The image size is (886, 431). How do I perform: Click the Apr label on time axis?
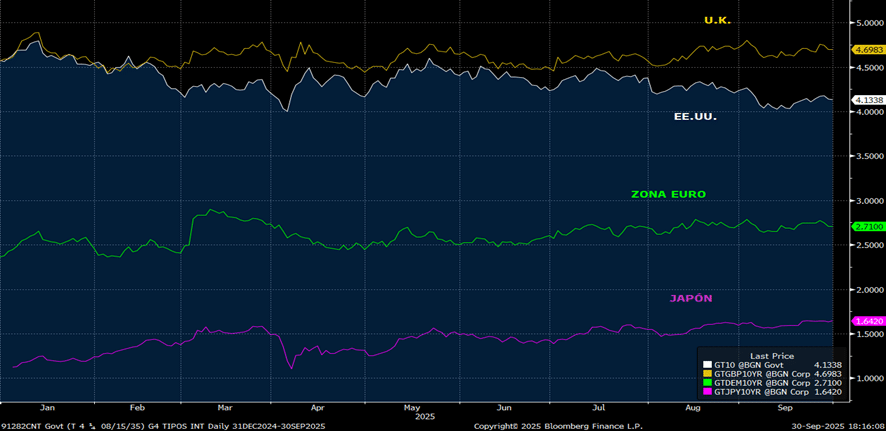click(x=317, y=408)
